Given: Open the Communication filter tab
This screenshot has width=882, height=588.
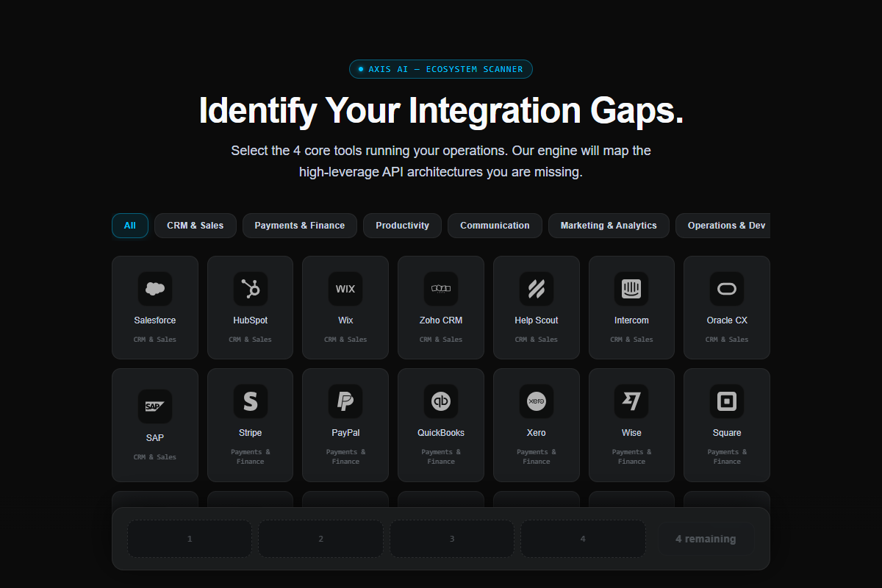Looking at the screenshot, I should point(495,226).
